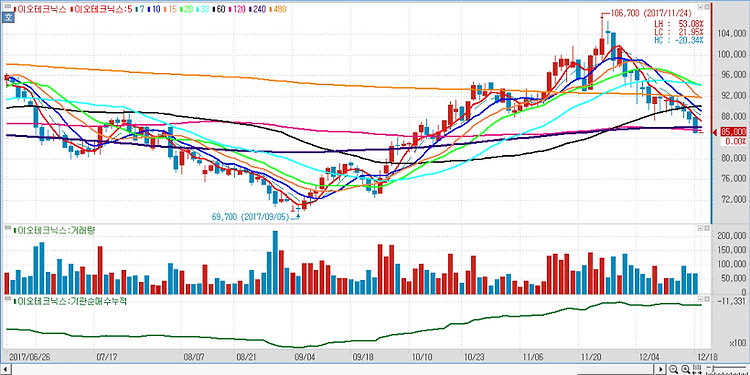The height and width of the screenshot is (375, 750).
Task: Click the 100,000 volume axis label
Action: tap(732, 264)
